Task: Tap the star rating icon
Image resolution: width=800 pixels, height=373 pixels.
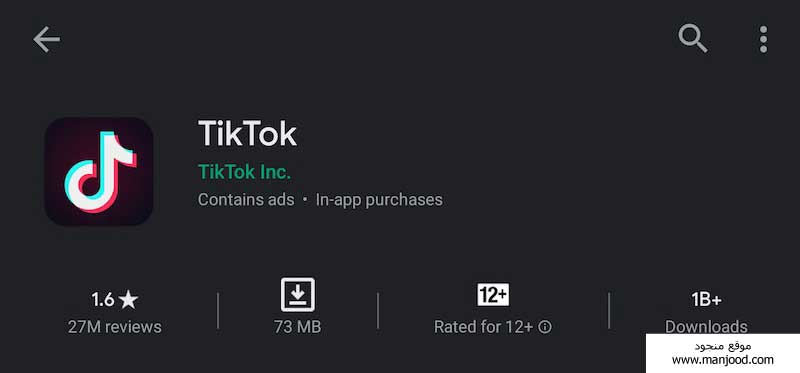Action: (128, 300)
